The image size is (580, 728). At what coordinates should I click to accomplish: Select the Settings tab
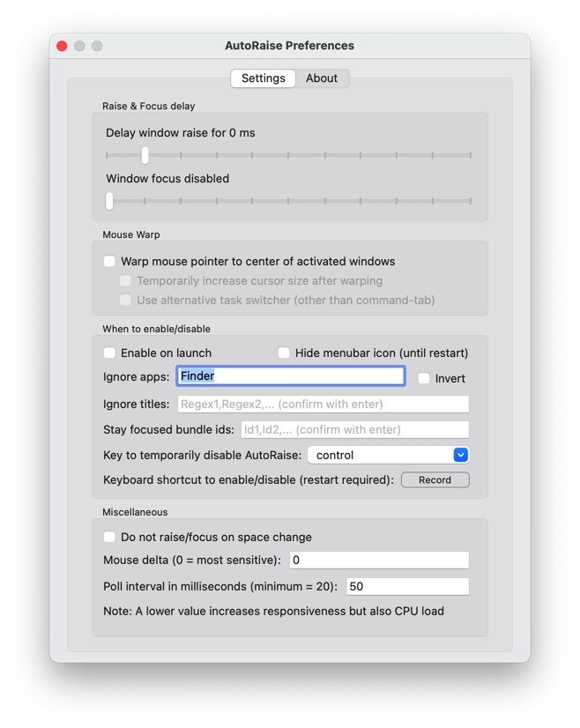click(x=263, y=78)
